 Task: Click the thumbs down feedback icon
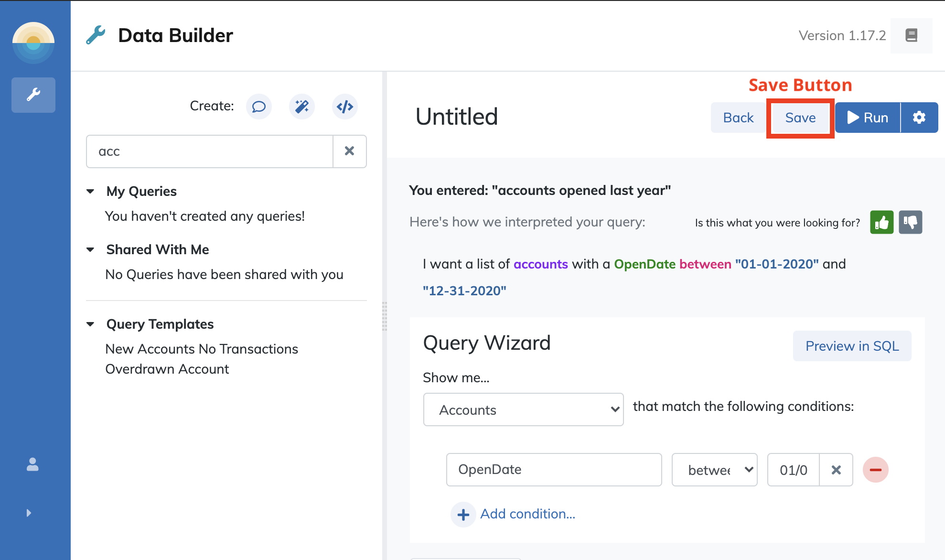(911, 222)
